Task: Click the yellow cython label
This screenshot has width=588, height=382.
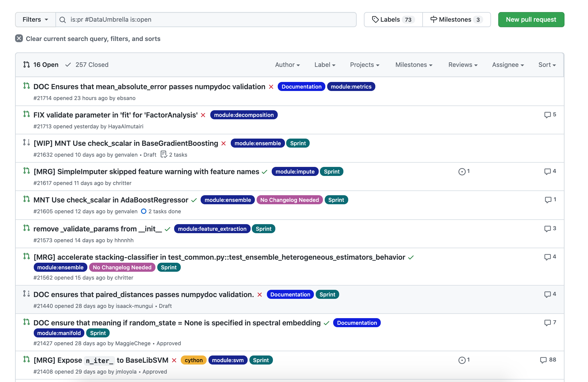Action: pos(193,360)
